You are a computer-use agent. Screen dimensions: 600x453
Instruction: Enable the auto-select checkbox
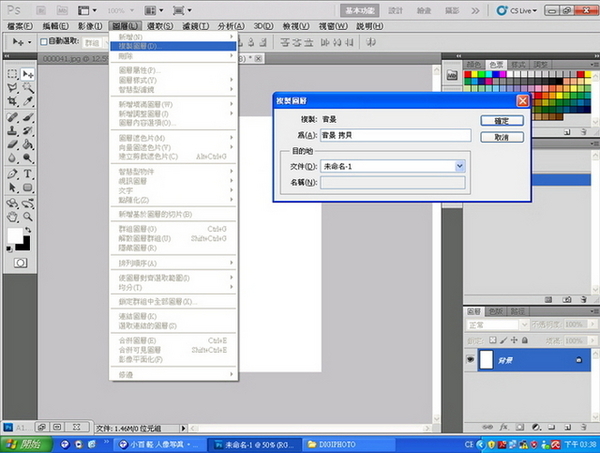tap(44, 42)
